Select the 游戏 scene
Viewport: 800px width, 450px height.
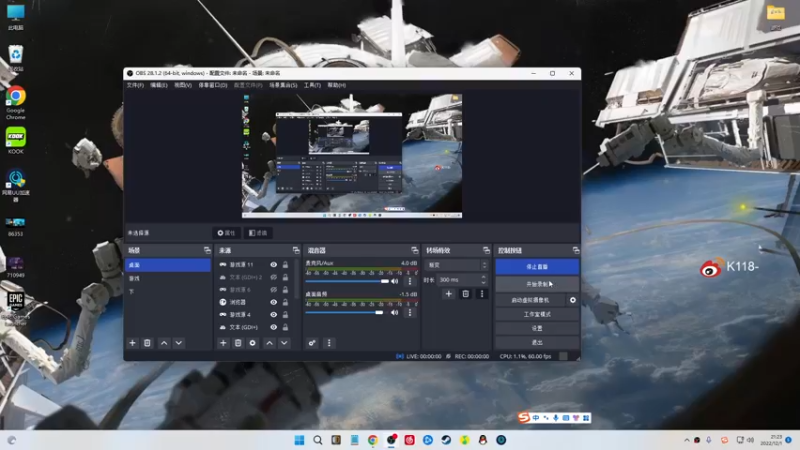[168, 278]
